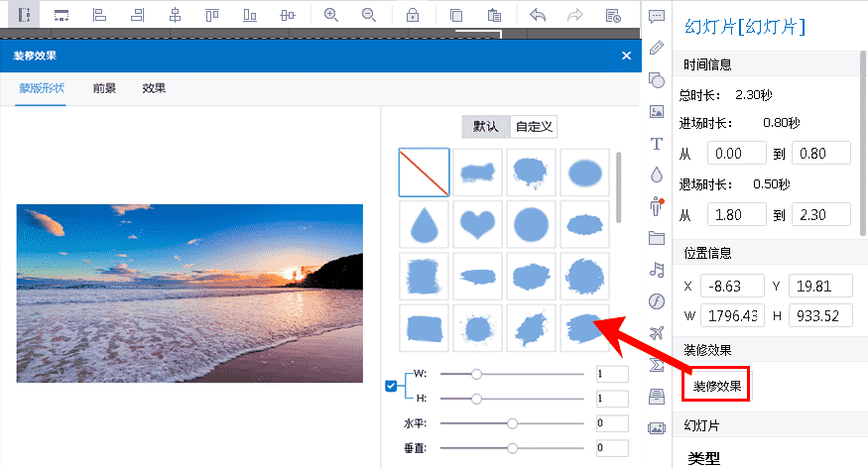The width and height of the screenshot is (868, 469).
Task: Click the exit end field 2.30
Action: [821, 214]
